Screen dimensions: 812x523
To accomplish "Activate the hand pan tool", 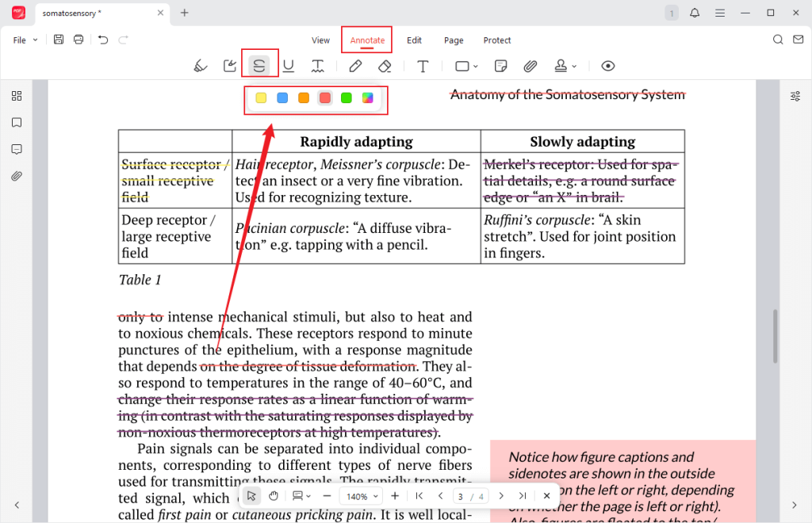I will click(x=274, y=495).
